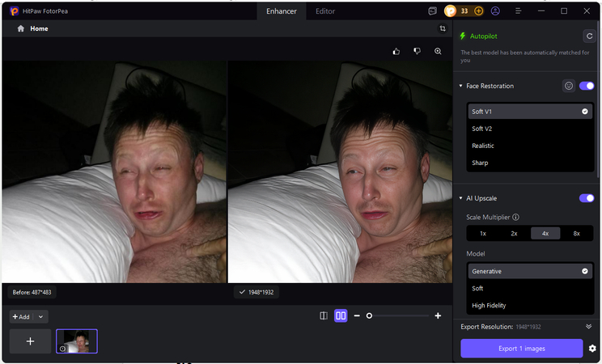Set scale multiplier to 8x
The height and width of the screenshot is (364, 602).
(576, 234)
